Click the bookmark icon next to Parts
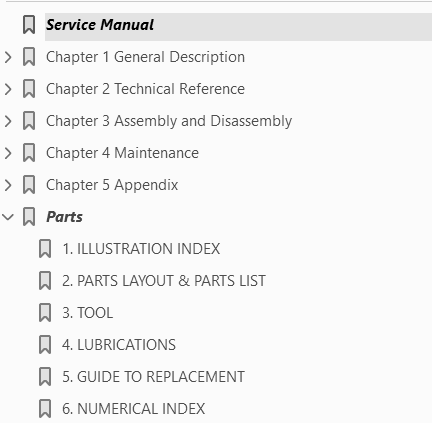This screenshot has width=432, height=423. pyautogui.click(x=29, y=217)
